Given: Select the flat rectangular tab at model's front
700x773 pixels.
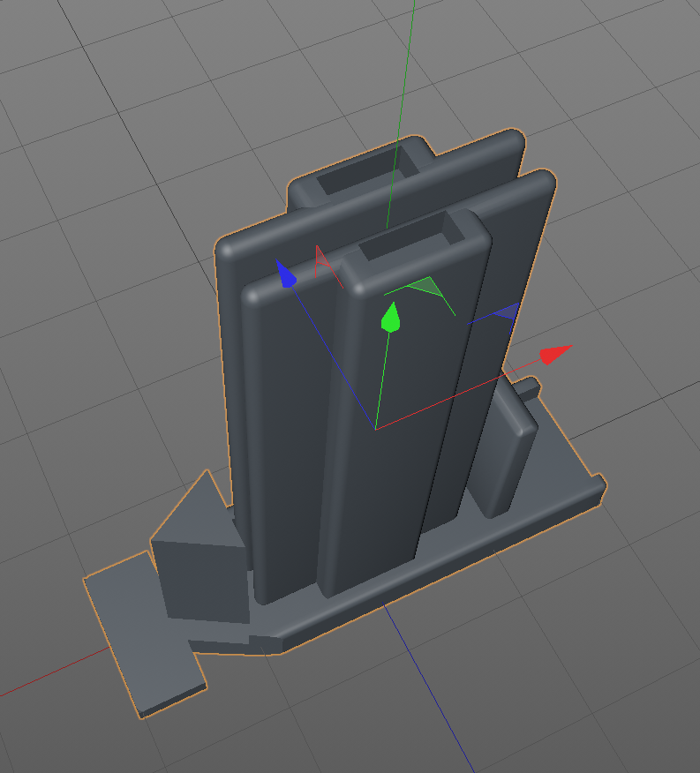Looking at the screenshot, I should point(145,634).
